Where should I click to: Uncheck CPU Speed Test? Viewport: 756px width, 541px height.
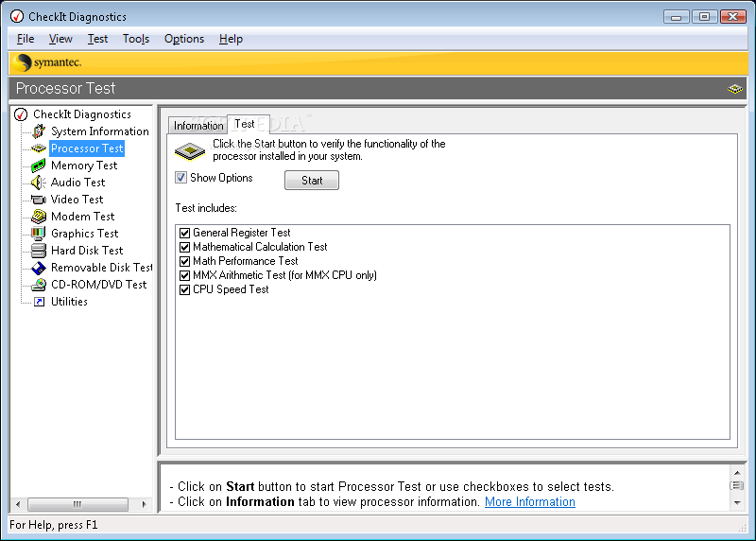coord(184,290)
